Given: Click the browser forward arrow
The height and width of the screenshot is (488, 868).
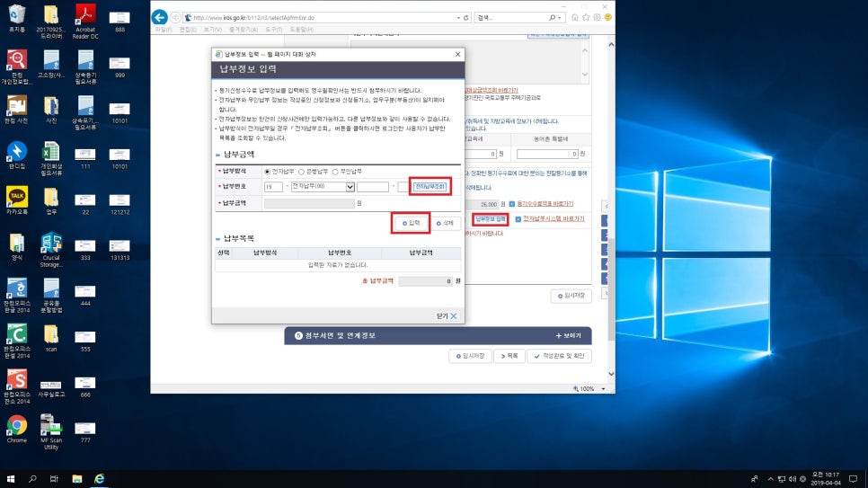Looking at the screenshot, I should pyautogui.click(x=175, y=18).
